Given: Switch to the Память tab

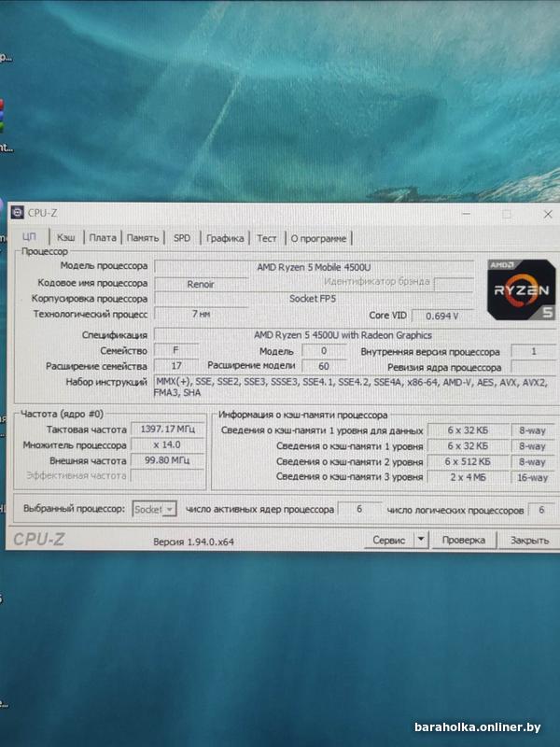Looking at the screenshot, I should (x=143, y=238).
